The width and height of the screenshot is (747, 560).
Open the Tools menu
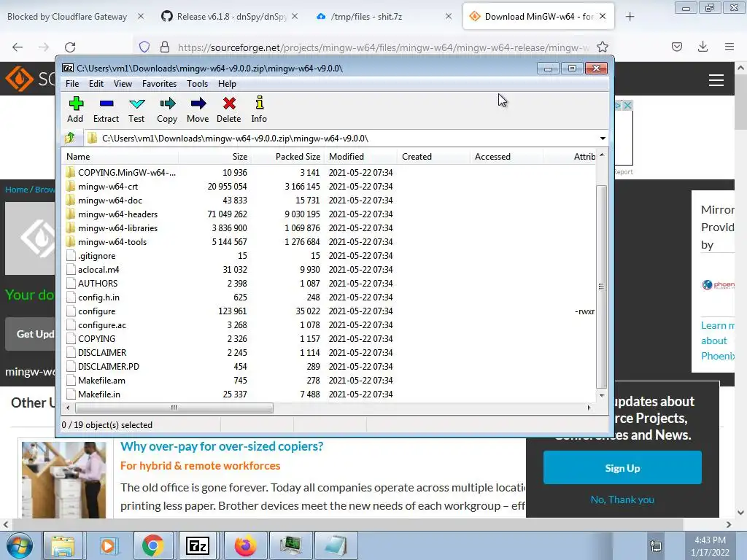197,84
